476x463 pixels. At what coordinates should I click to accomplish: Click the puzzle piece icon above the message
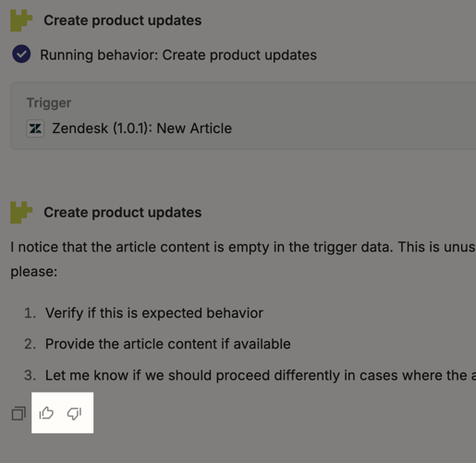click(21, 213)
